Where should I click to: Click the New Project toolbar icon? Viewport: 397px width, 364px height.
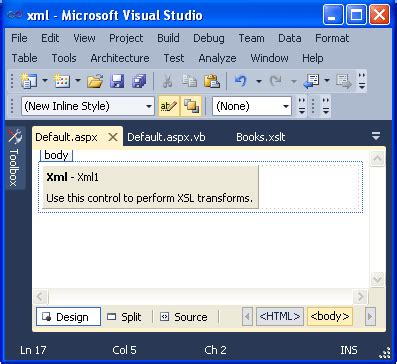click(x=28, y=81)
